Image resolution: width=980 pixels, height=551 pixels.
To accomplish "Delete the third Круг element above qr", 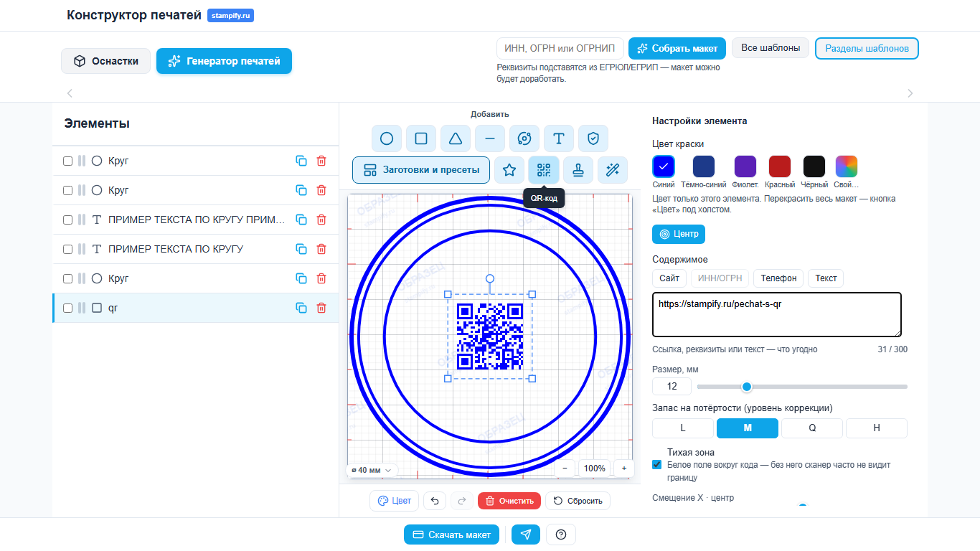I will (x=321, y=278).
